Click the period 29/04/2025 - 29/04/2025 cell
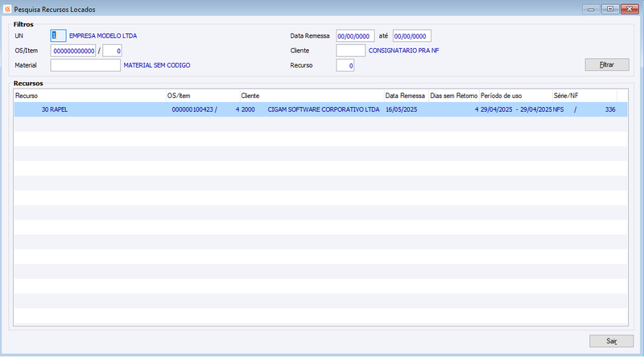Image resolution: width=644 pixels, height=357 pixels. point(516,109)
